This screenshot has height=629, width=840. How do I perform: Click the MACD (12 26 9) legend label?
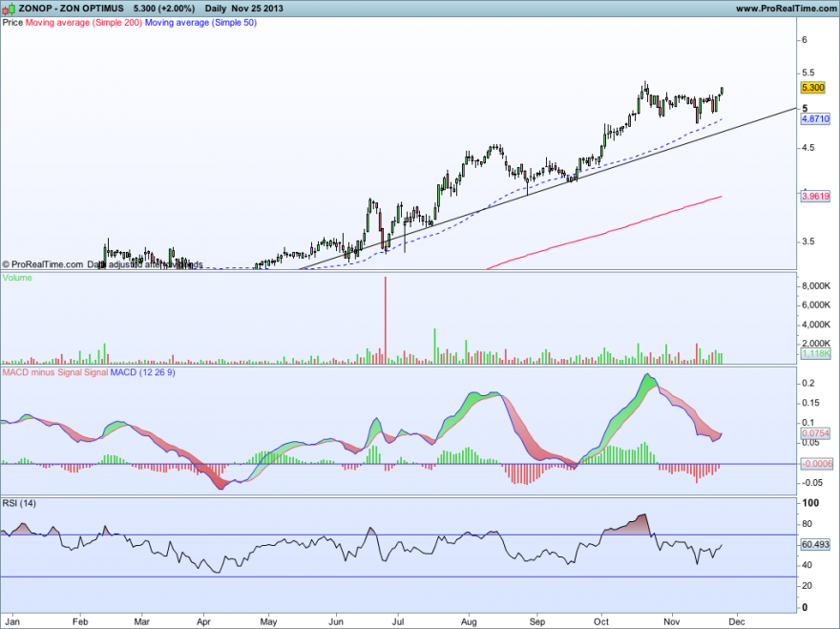[142, 372]
